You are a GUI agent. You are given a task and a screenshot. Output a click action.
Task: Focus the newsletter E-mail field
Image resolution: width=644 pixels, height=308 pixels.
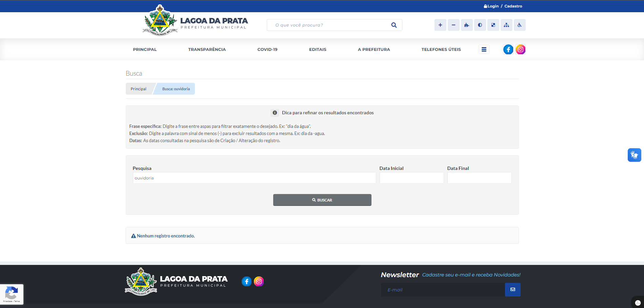pyautogui.click(x=443, y=290)
